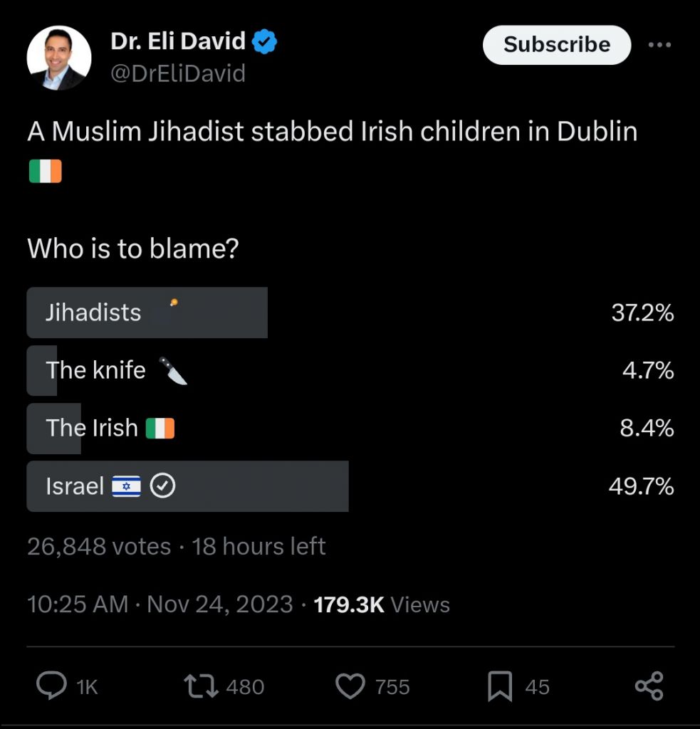Open the share icon

(x=649, y=686)
